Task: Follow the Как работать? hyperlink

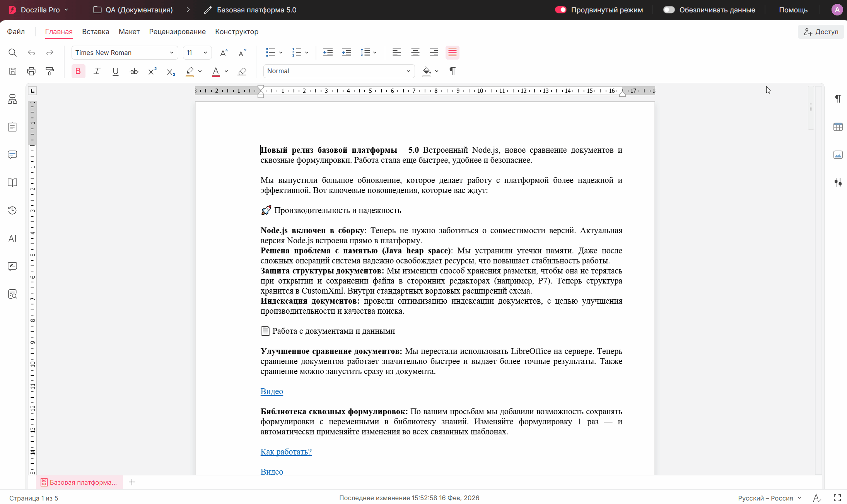Action: point(286,451)
